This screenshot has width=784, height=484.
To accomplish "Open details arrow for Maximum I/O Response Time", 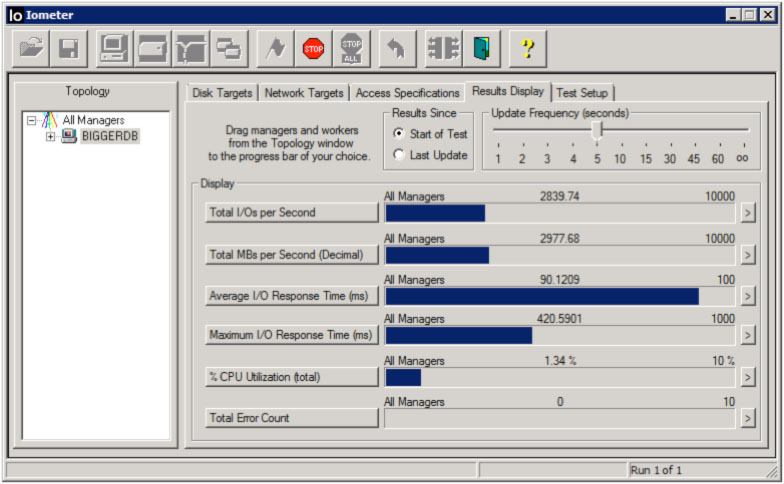I will [748, 335].
